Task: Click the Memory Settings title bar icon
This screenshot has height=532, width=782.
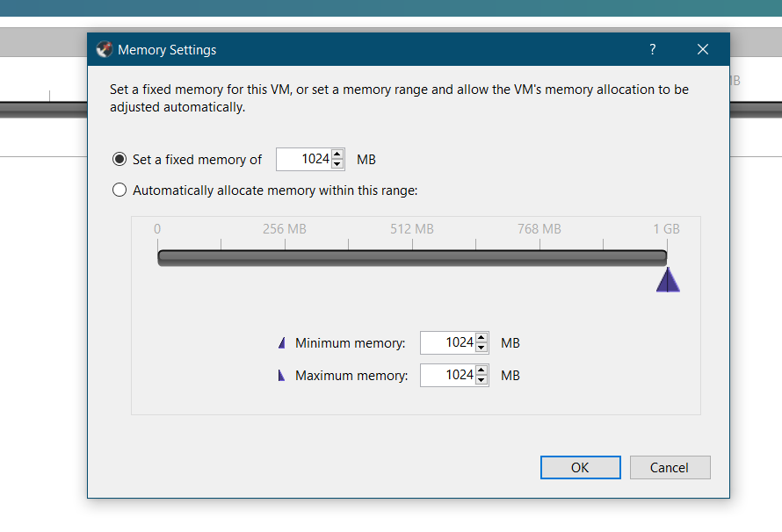Action: (x=104, y=49)
